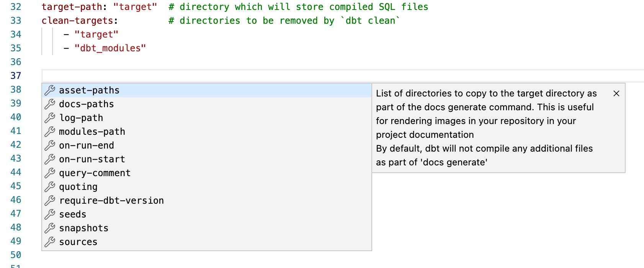Click the wrench icon beside sources
The width and height of the screenshot is (644, 268).
[50, 242]
